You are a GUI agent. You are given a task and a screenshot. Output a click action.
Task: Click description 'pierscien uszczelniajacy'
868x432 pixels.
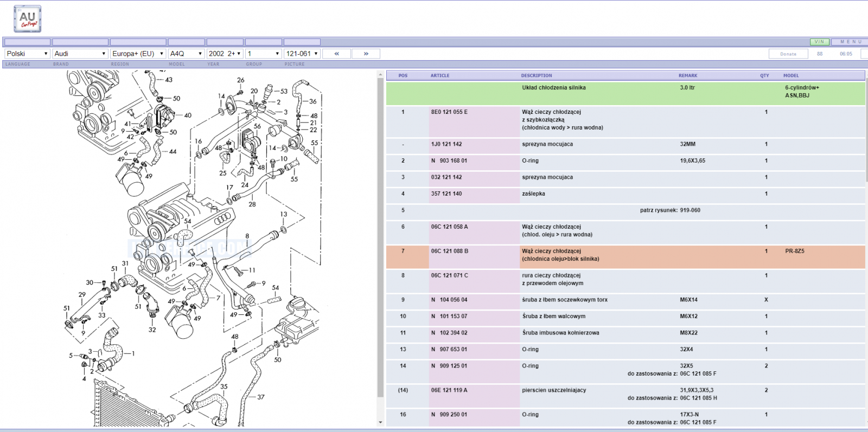point(554,390)
